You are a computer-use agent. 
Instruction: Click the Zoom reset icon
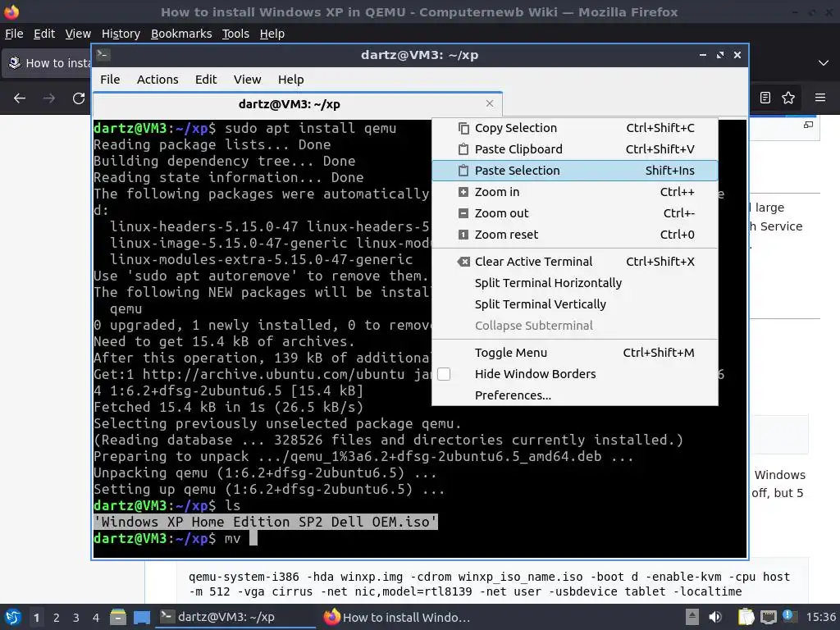463,235
